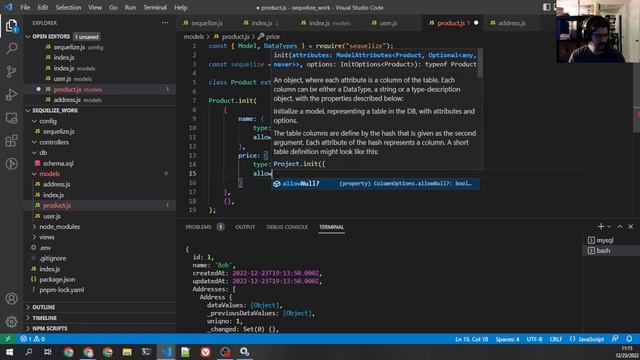Create a new terminal with plus icon
The image size is (640, 360).
[x=600, y=227]
